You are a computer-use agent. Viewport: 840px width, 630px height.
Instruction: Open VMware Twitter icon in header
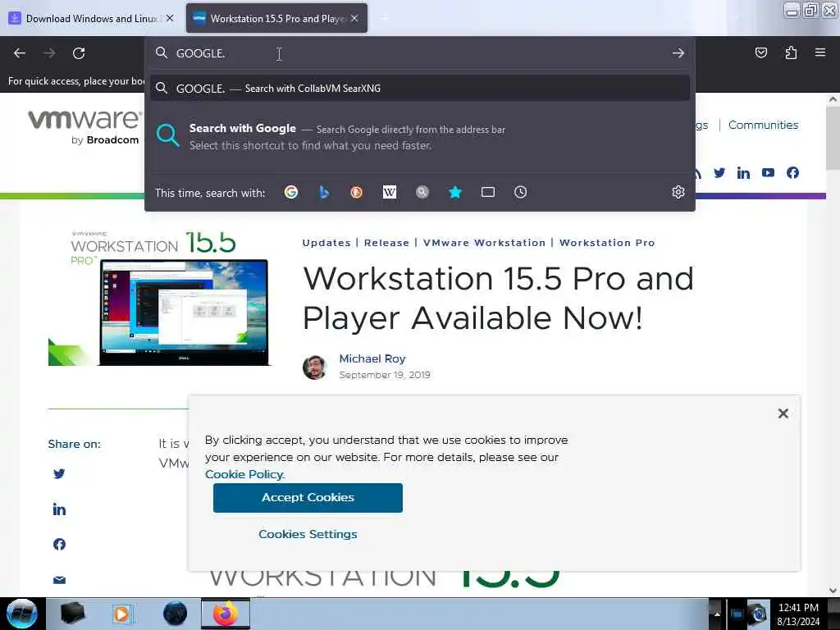pos(719,172)
